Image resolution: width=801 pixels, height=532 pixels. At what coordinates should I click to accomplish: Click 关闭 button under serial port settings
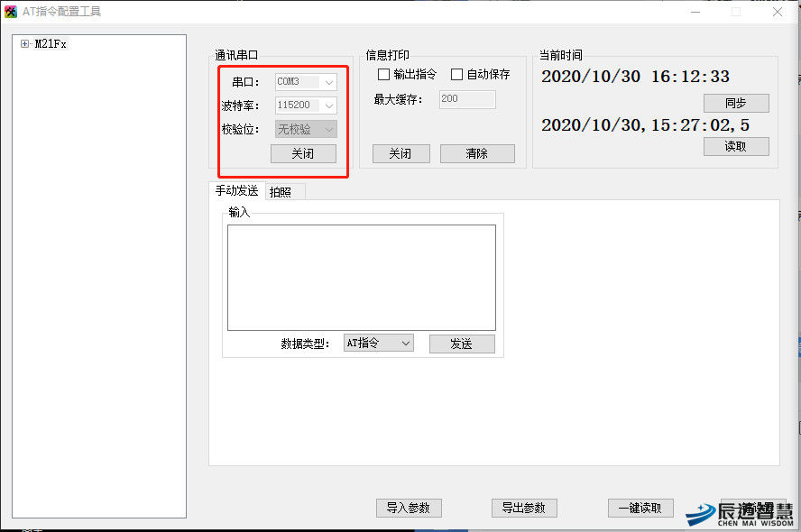[303, 154]
